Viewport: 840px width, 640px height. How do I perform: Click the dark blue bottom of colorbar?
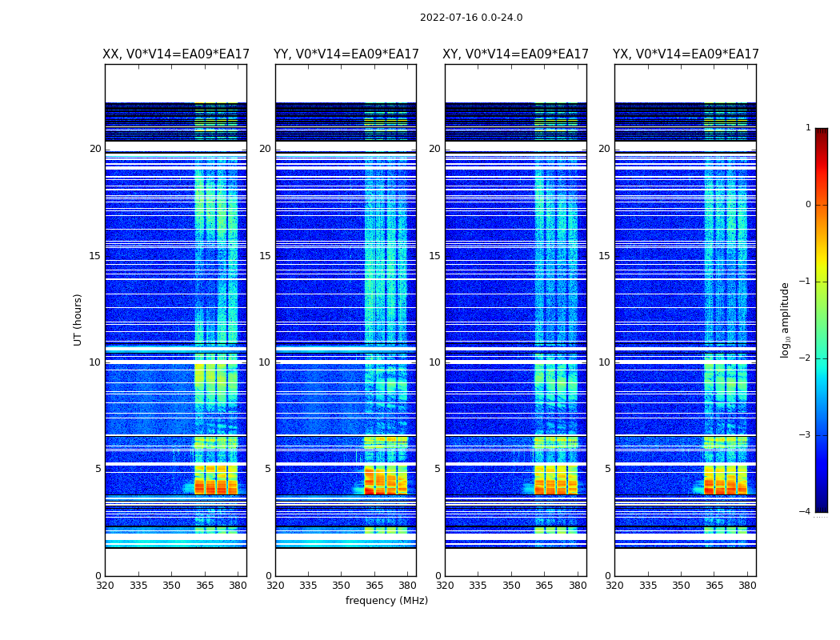coord(822,508)
